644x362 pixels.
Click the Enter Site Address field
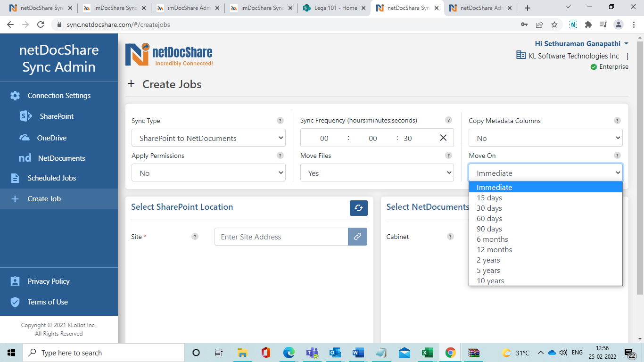click(x=281, y=237)
